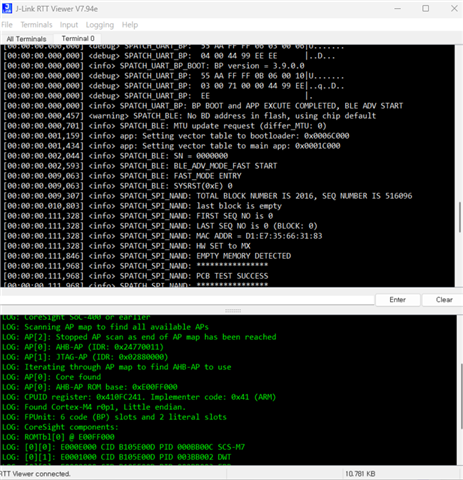
Task: Select the 'BLE_ADV_MODE_FAST START' line
Action: point(140,166)
